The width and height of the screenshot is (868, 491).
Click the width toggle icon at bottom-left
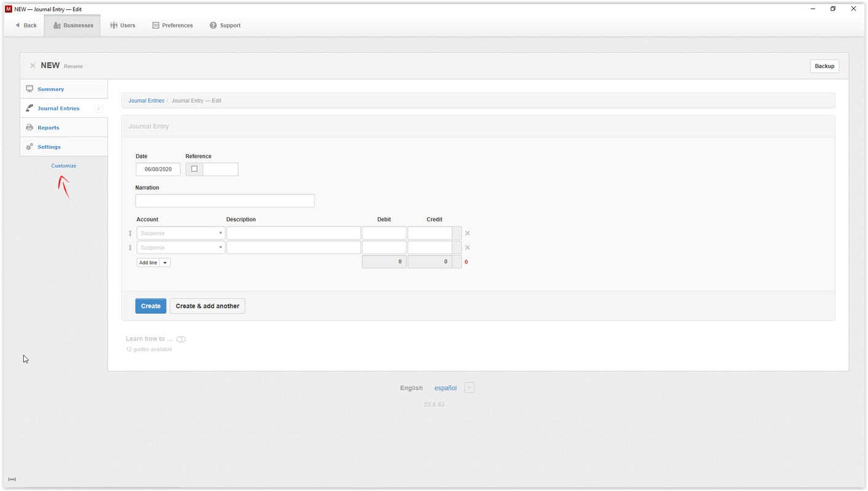coord(12,479)
